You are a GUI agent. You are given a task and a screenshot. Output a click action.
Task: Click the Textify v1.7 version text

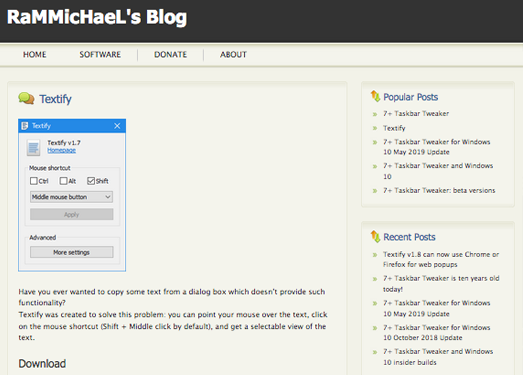pyautogui.click(x=64, y=142)
